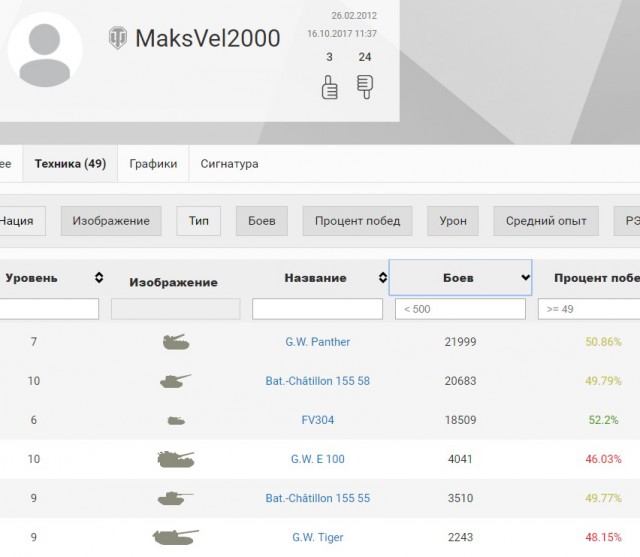This screenshot has height=557, width=640.
Task: Click the date 26.02.2012
Action: point(354,16)
